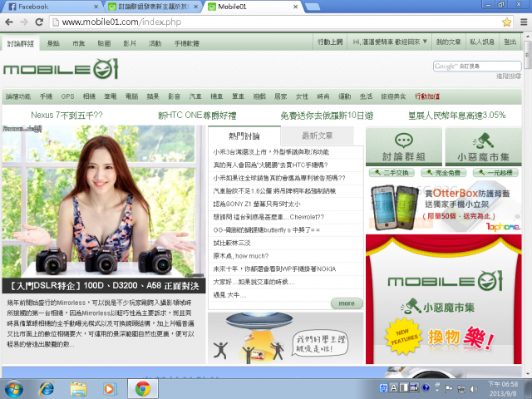Launch Internet Explorer from the taskbar
The width and height of the screenshot is (532, 399).
(x=47, y=389)
